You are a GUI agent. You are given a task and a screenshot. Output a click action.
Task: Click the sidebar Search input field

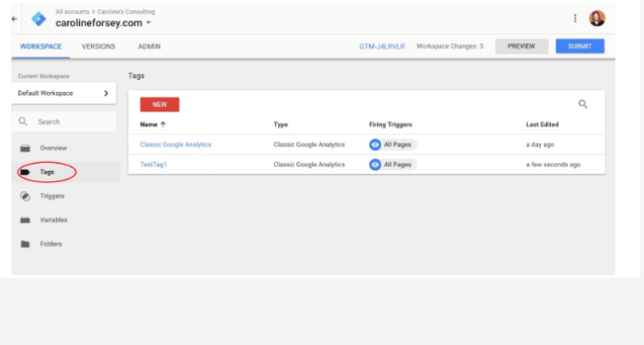[x=63, y=121]
